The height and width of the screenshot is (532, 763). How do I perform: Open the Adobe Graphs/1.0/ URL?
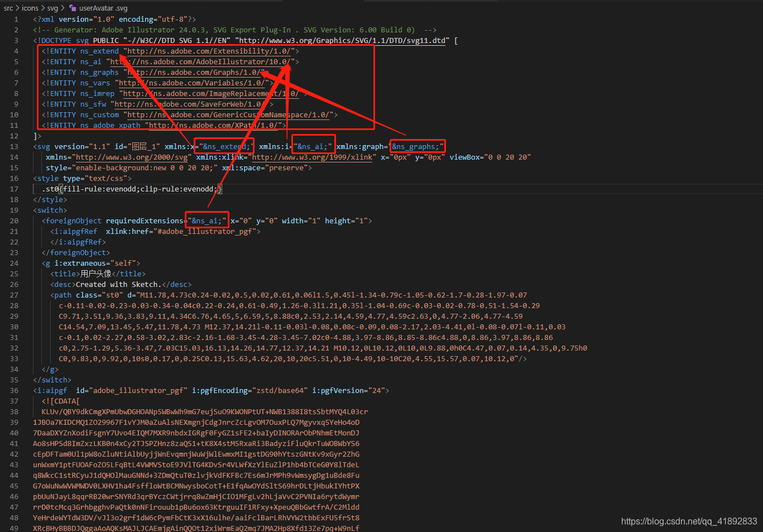click(x=194, y=73)
